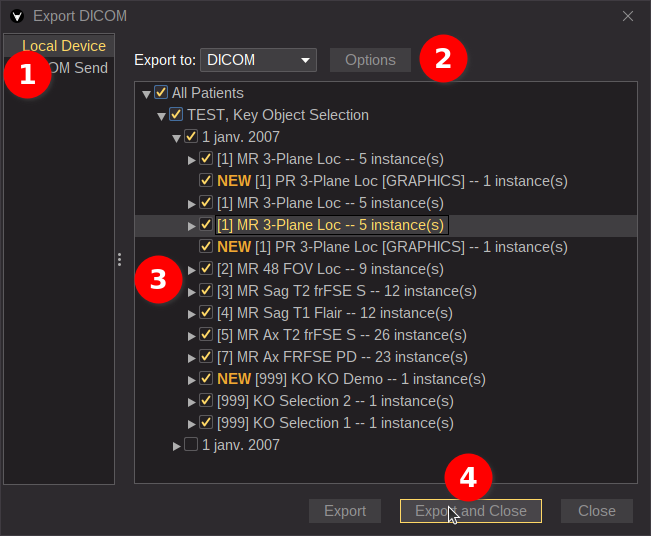The width and height of the screenshot is (651, 536).
Task: Uncheck [999] KO Selection 1
Action: pyautogui.click(x=206, y=422)
